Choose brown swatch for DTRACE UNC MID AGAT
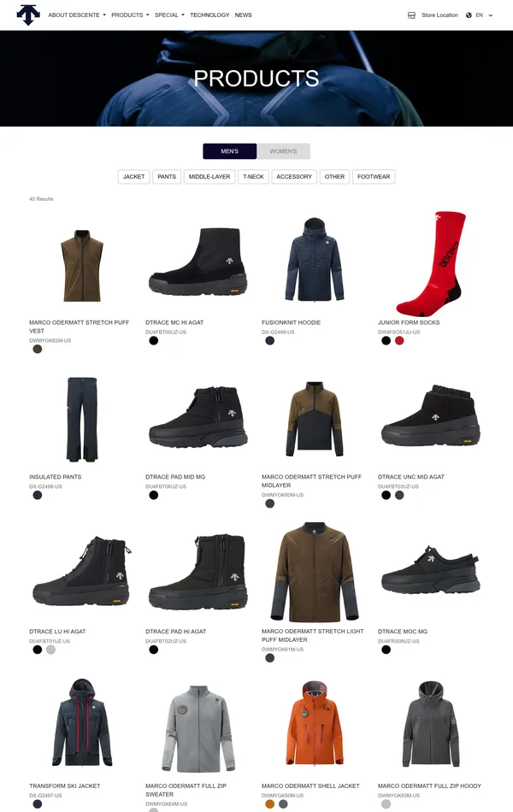Viewport: 513px width, 812px height. pyautogui.click(x=399, y=495)
